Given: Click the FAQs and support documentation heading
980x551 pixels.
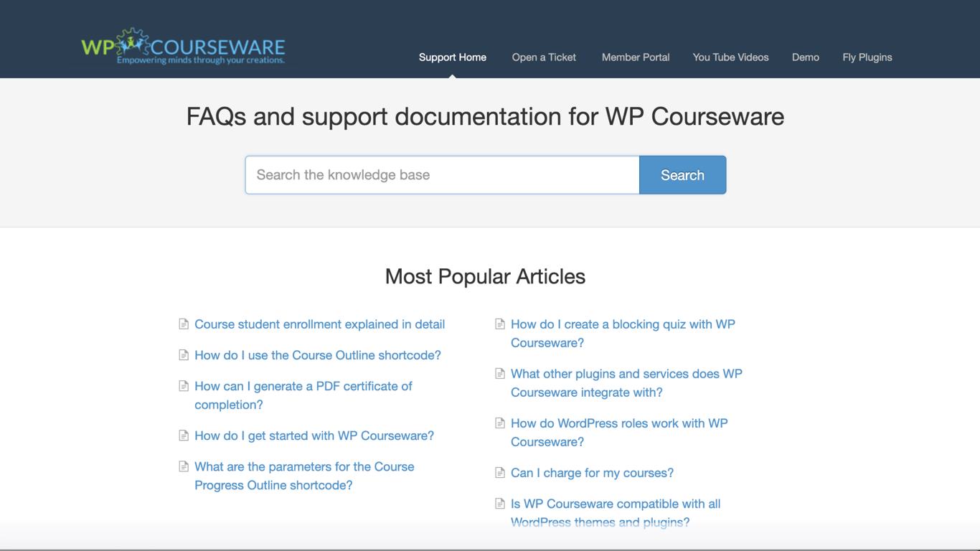Looking at the screenshot, I should [x=485, y=116].
